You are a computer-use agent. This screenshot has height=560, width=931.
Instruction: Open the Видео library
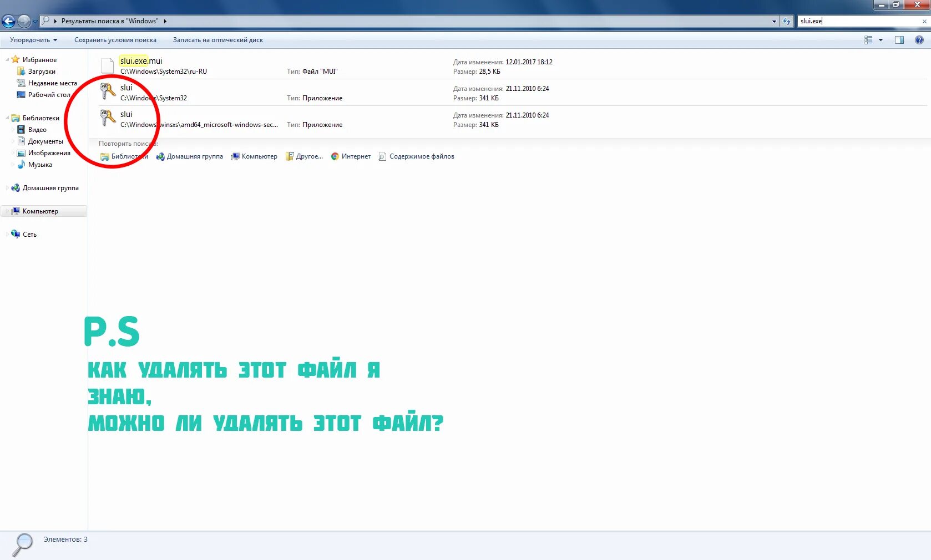[37, 130]
